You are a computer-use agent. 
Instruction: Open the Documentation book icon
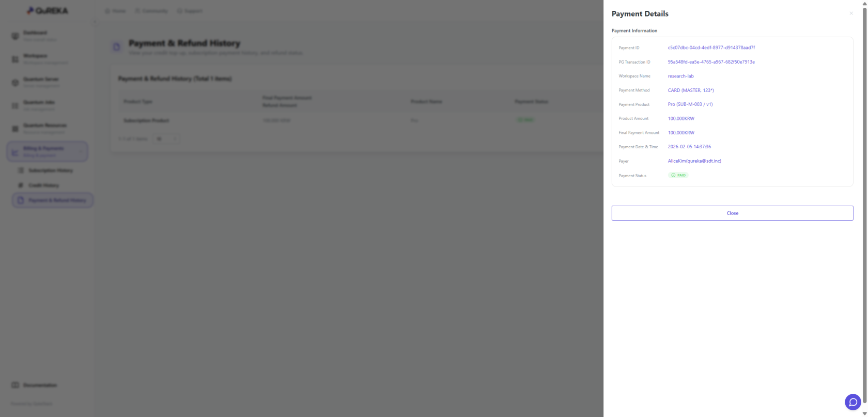[15, 385]
